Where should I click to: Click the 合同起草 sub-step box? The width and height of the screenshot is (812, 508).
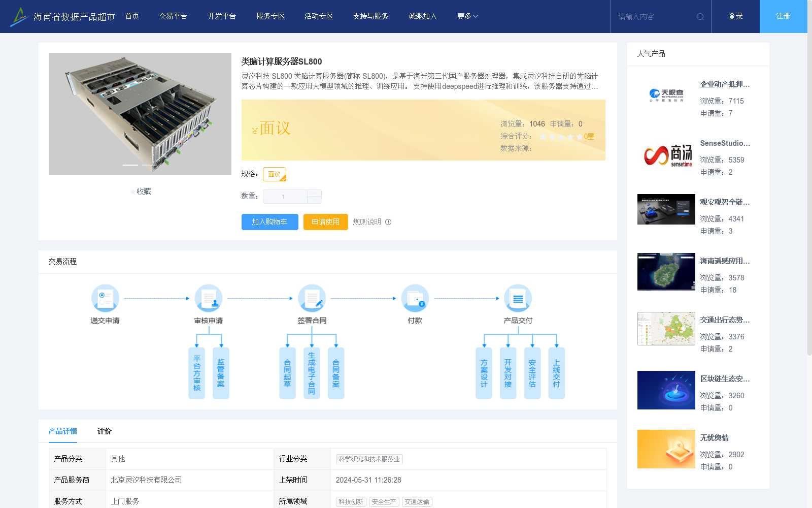pyautogui.click(x=288, y=373)
